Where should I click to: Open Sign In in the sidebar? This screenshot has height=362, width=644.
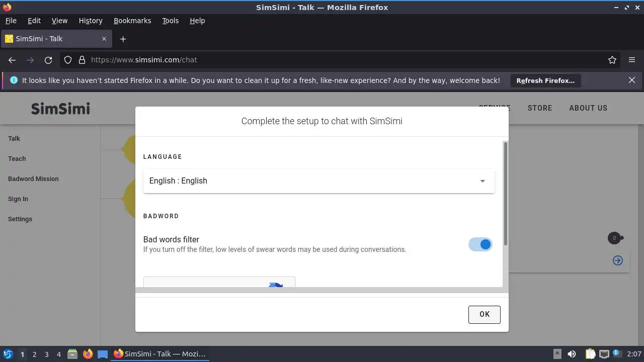click(18, 199)
